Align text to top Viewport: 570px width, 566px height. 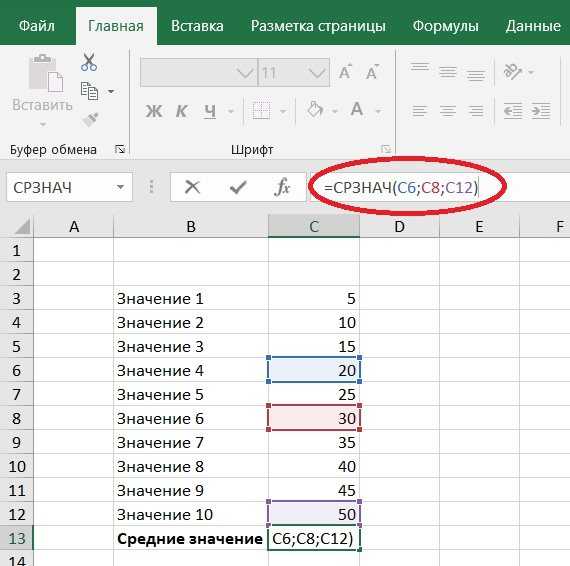(x=420, y=68)
